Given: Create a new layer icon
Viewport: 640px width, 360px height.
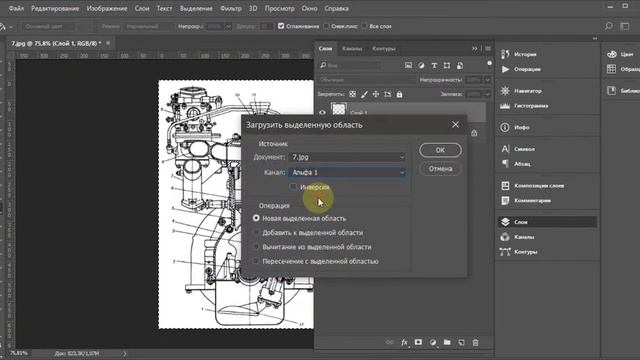Looking at the screenshot, I should pos(461,342).
